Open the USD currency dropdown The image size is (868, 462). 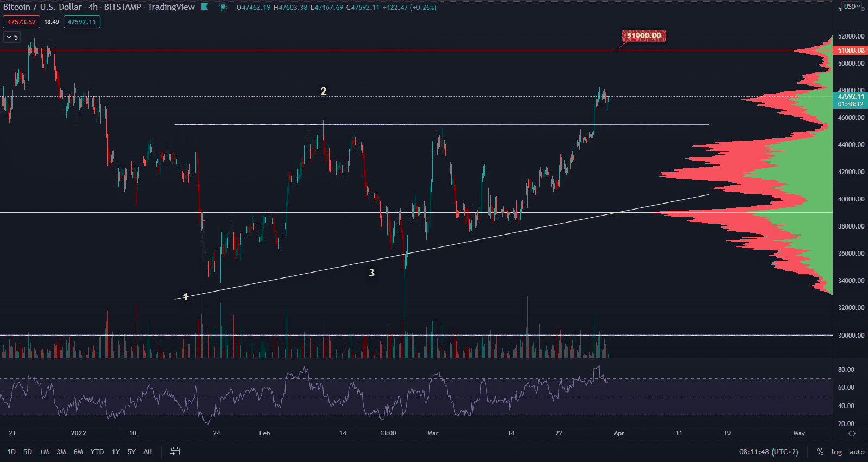(x=852, y=7)
